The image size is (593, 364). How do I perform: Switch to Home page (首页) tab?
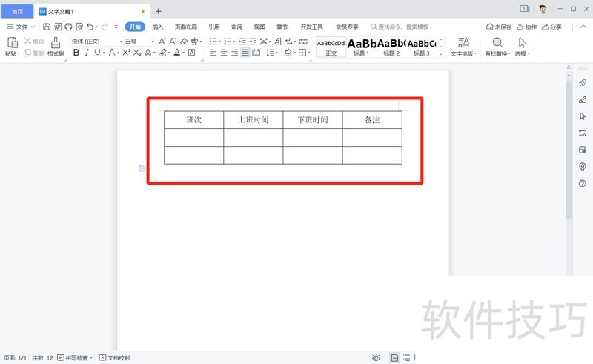(17, 11)
